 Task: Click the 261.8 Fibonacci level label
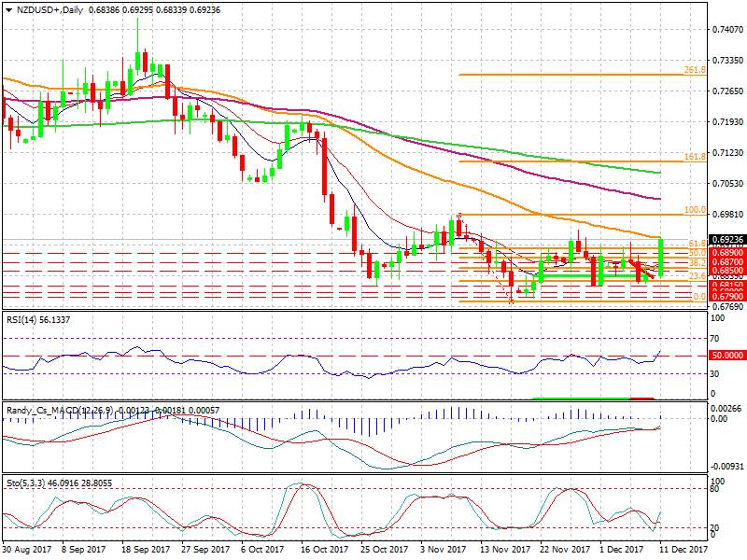pyautogui.click(x=694, y=71)
